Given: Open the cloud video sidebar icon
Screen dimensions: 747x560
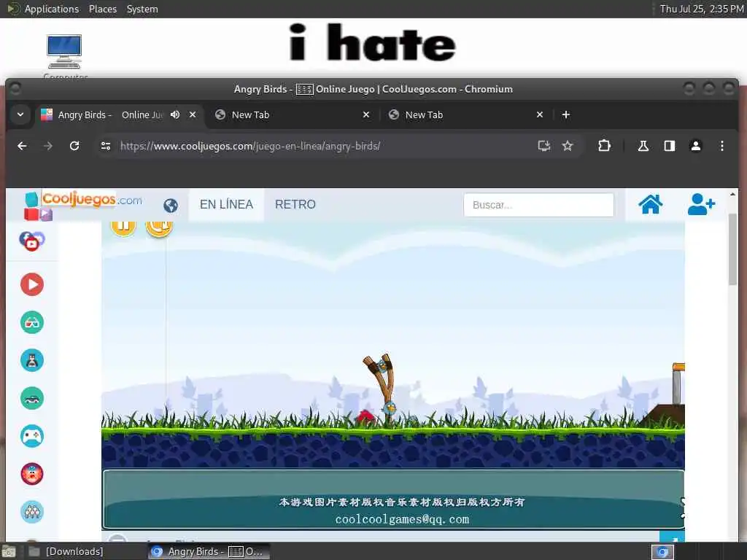Looking at the screenshot, I should click(32, 241).
